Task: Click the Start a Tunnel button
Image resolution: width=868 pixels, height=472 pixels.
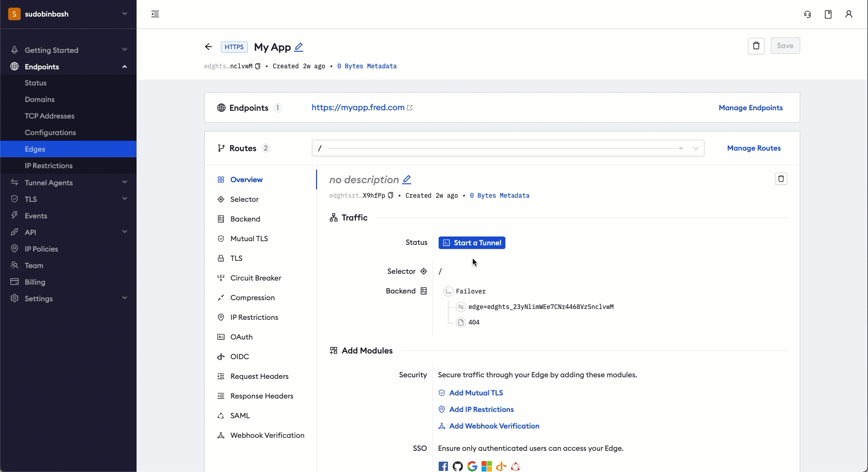Action: coord(472,243)
